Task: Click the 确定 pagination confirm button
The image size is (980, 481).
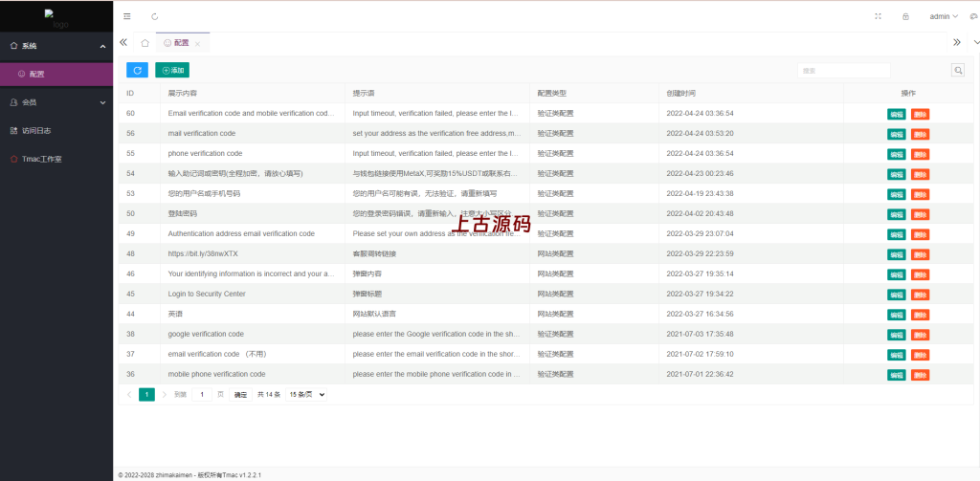Action: click(x=240, y=395)
